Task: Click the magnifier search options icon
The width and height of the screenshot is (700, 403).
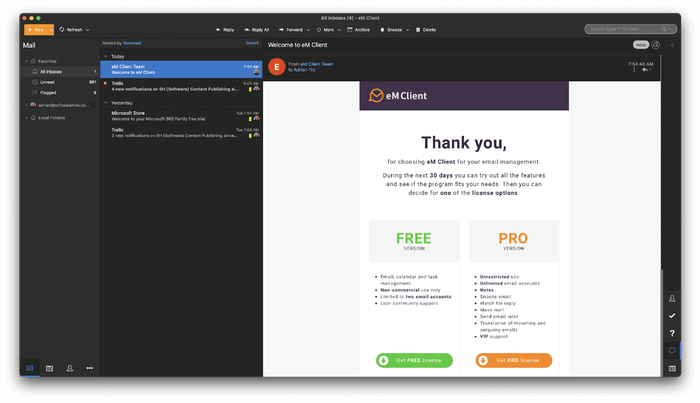Action: [666, 29]
